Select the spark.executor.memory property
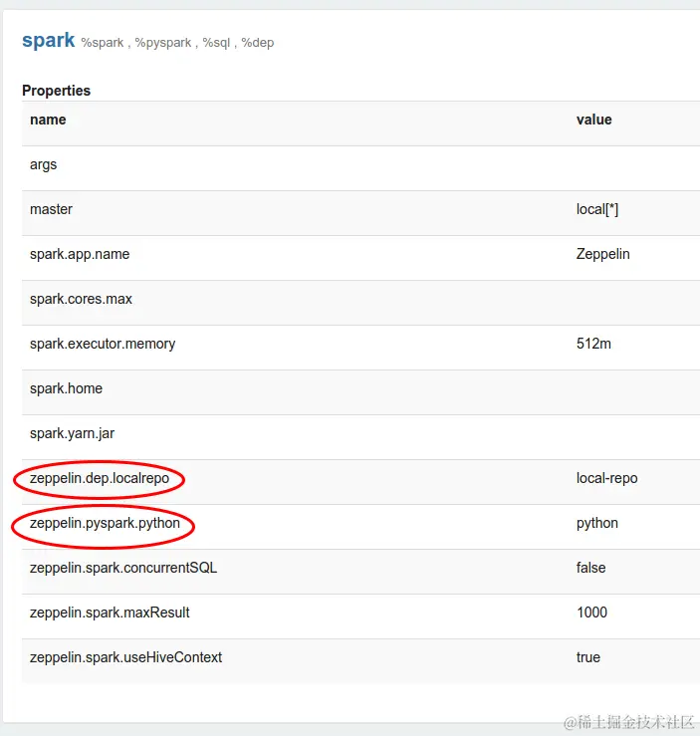700x736 pixels. click(103, 344)
